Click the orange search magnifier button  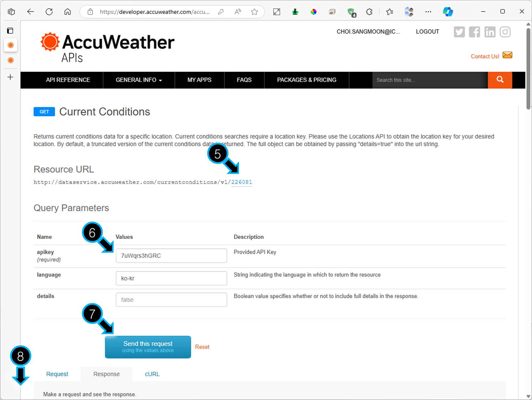500,80
